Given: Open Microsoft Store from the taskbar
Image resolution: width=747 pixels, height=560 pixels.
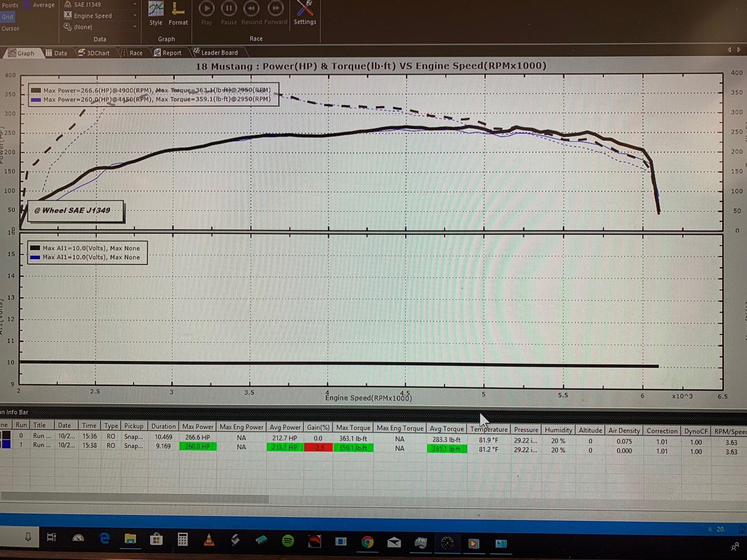Looking at the screenshot, I should tap(156, 539).
